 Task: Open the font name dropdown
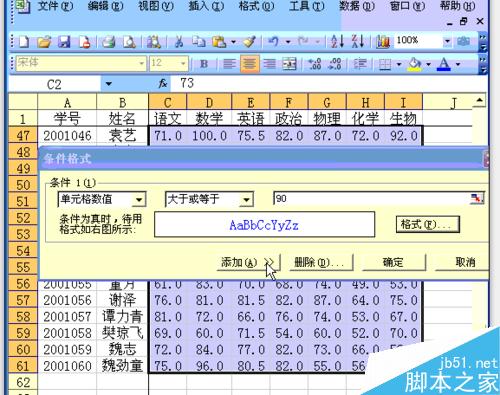tap(141, 63)
